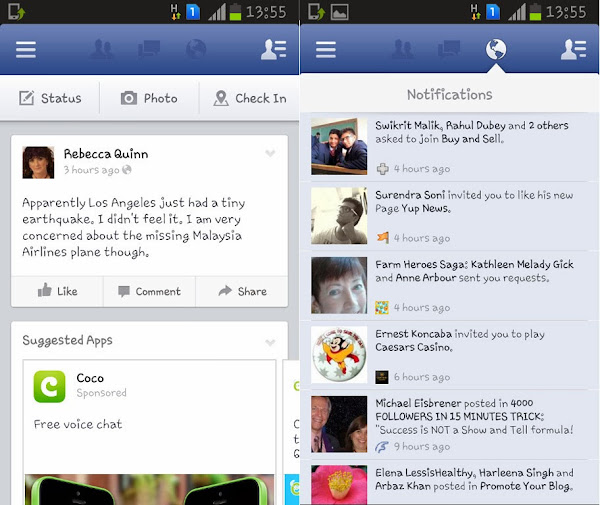Image resolution: width=600 pixels, height=505 pixels.
Task: Tap Free voice chat ad text
Action: pyautogui.click(x=78, y=424)
